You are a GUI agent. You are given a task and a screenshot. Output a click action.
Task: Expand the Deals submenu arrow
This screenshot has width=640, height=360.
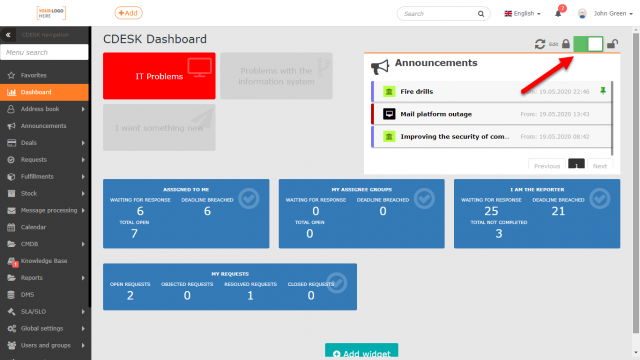point(83,143)
